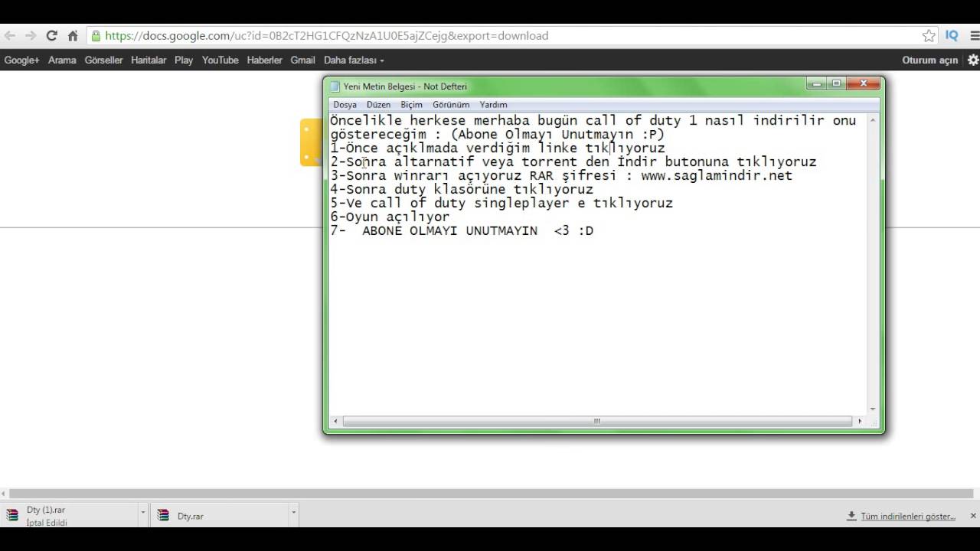980x551 pixels.
Task: Open Play in the Google bar
Action: (184, 60)
